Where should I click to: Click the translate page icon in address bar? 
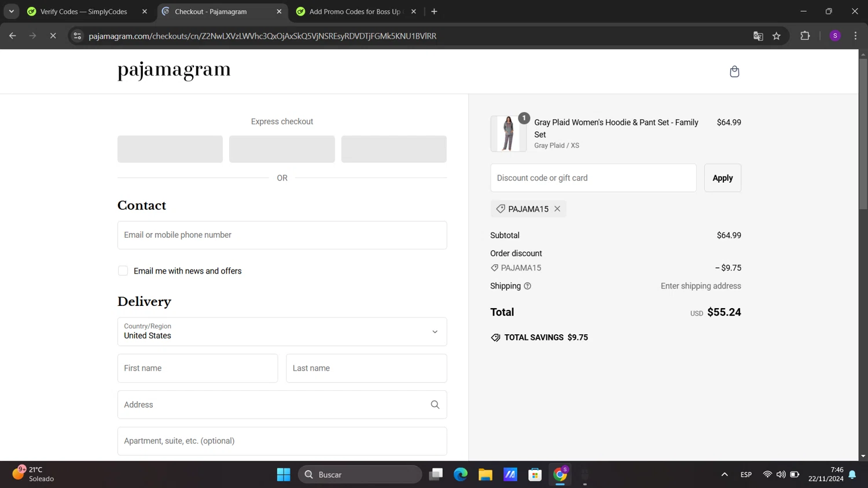pyautogui.click(x=758, y=36)
